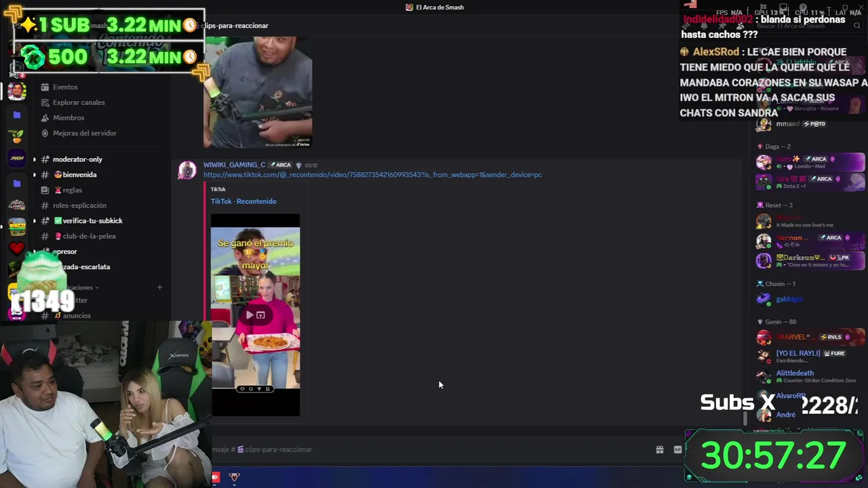The height and width of the screenshot is (488, 868).
Task: Click the Eventos calendar icon
Action: pyautogui.click(x=45, y=87)
